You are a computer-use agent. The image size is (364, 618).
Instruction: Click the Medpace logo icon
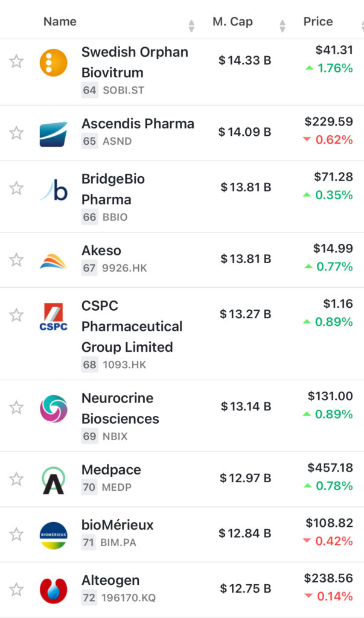[54, 480]
